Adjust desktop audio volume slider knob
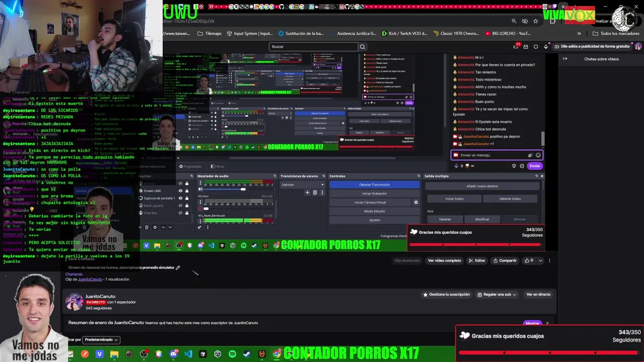This screenshot has width=644, height=362. pos(243,190)
